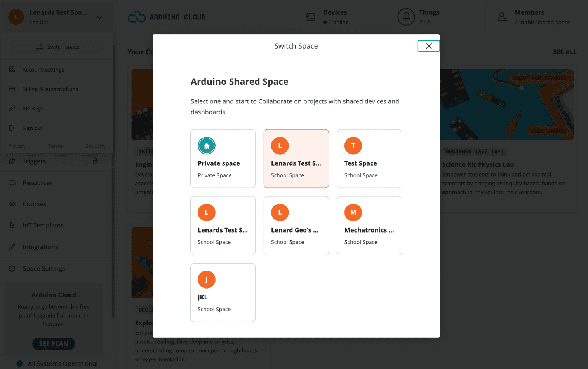Open the Arduino Cloud logo home
The height and width of the screenshot is (369, 588).
point(167,17)
